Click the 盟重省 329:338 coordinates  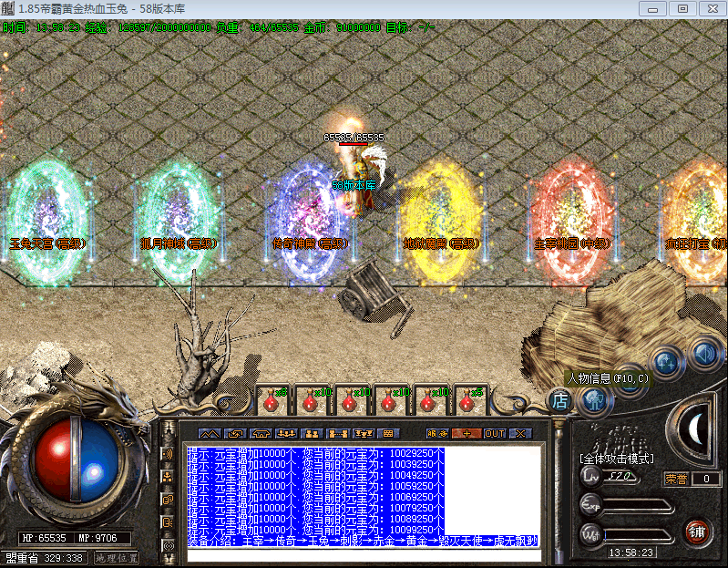45,558
